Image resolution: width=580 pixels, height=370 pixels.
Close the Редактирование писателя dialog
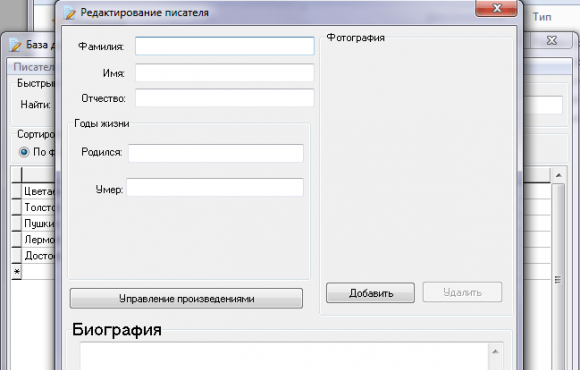click(496, 8)
